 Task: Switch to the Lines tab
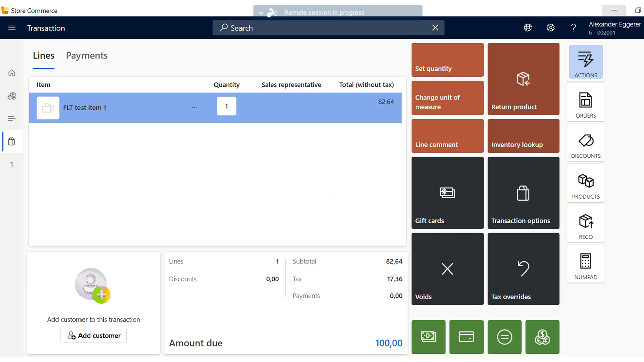point(44,56)
